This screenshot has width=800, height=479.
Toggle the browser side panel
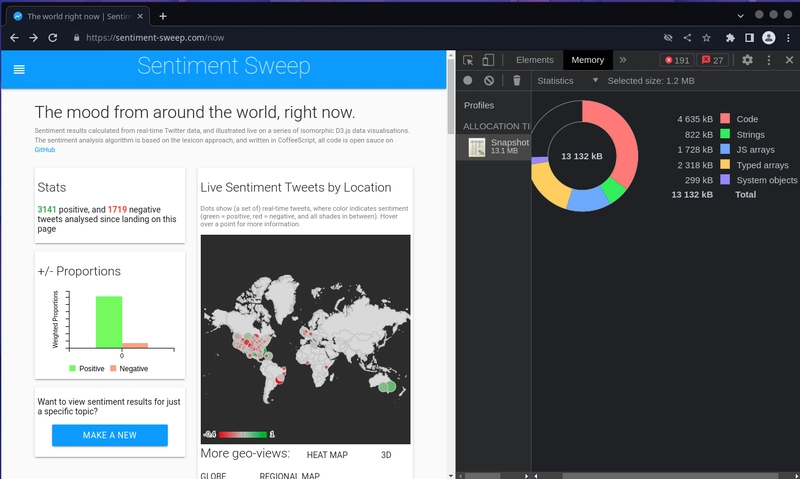click(749, 38)
